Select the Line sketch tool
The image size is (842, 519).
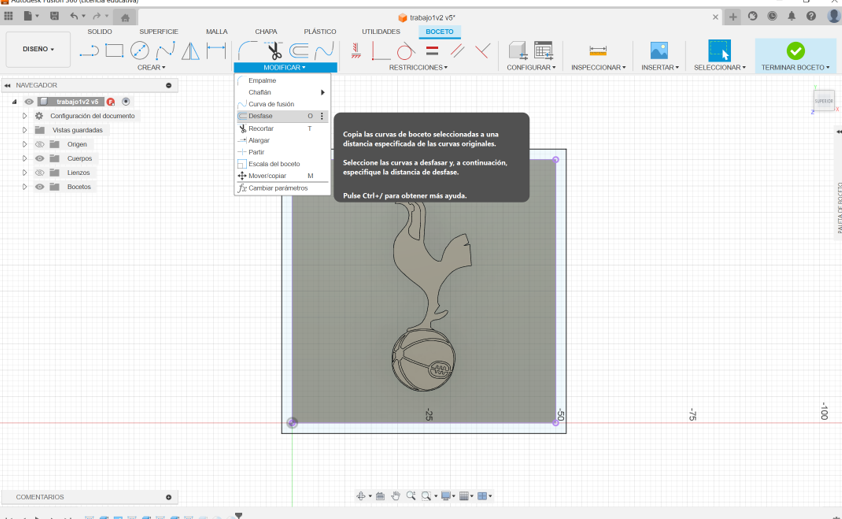[89, 51]
